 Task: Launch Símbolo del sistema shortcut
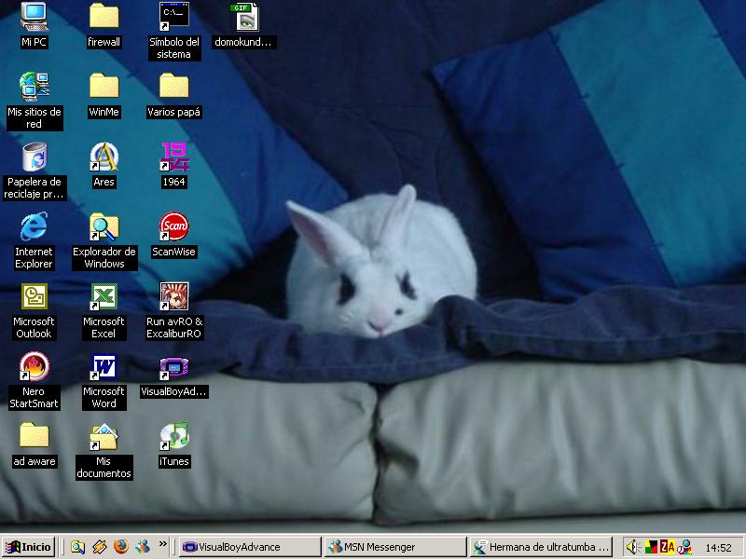173,16
